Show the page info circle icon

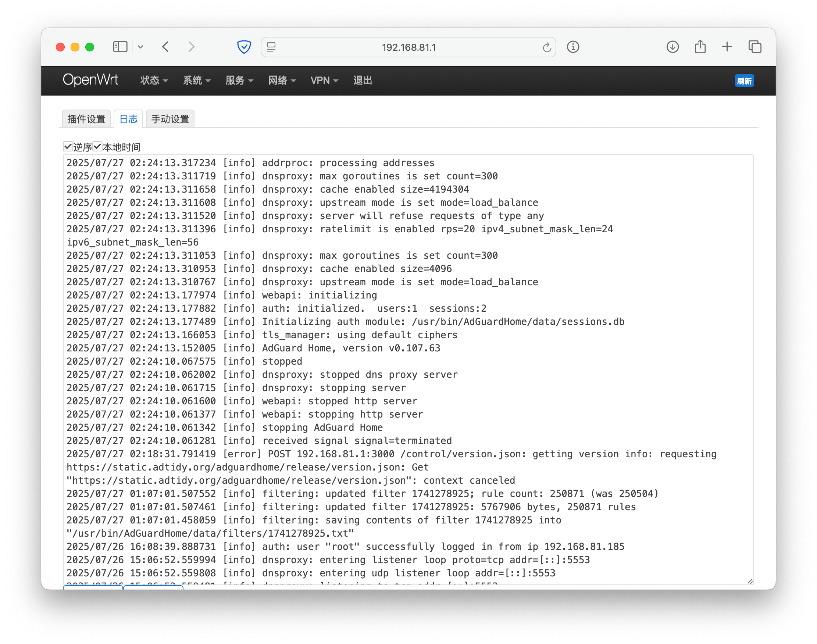pyautogui.click(x=573, y=47)
